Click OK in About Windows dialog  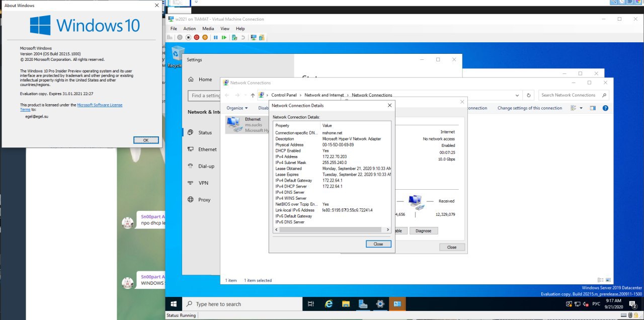[x=146, y=140]
